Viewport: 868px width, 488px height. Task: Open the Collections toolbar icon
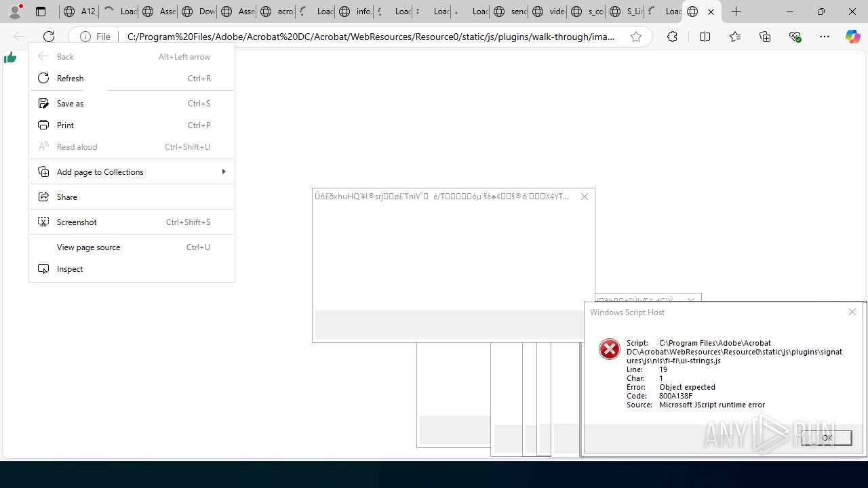765,37
